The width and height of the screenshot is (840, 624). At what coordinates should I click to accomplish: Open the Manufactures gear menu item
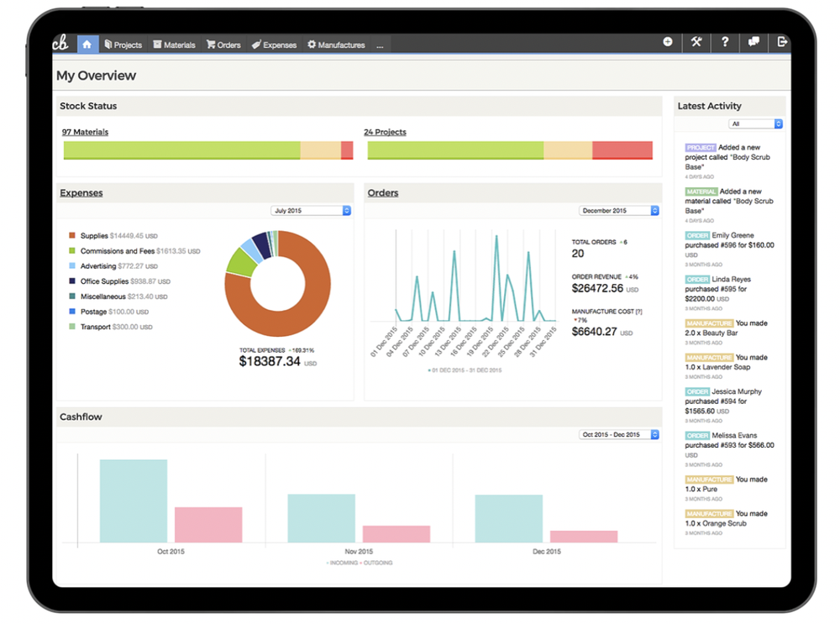click(x=337, y=45)
